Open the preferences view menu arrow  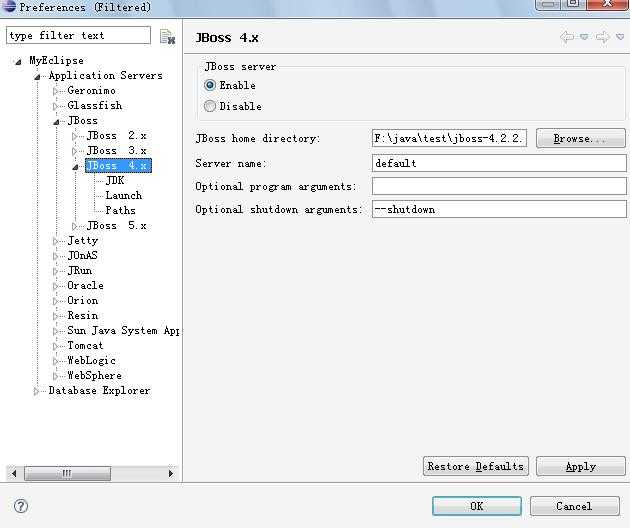[620, 37]
